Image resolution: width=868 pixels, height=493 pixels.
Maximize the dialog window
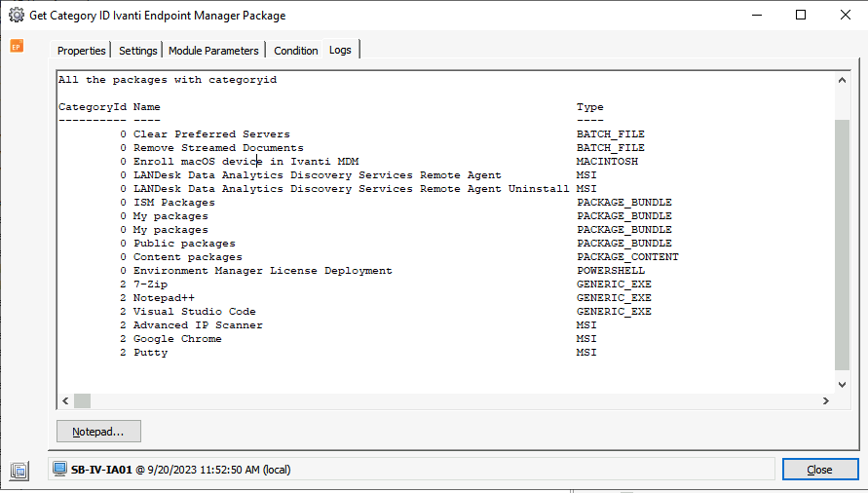pyautogui.click(x=801, y=15)
